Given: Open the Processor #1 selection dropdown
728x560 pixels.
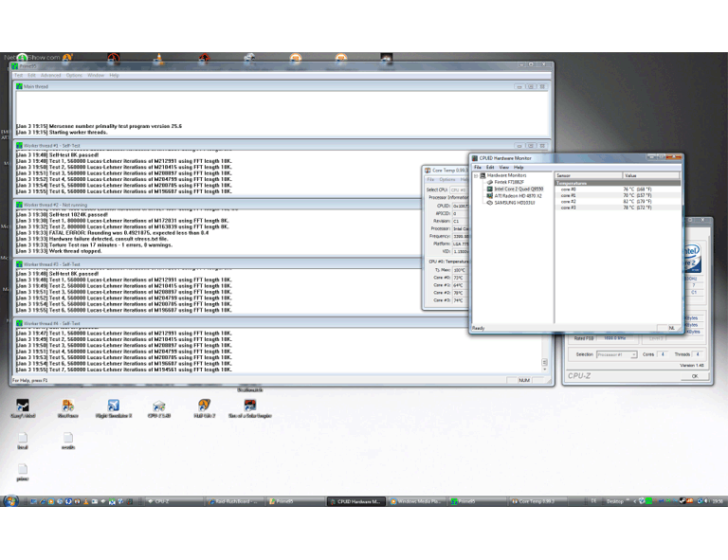Looking at the screenshot, I should coord(616,354).
